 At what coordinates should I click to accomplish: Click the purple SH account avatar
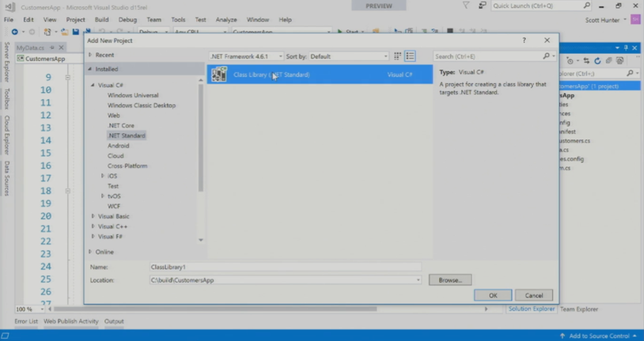[x=635, y=20]
